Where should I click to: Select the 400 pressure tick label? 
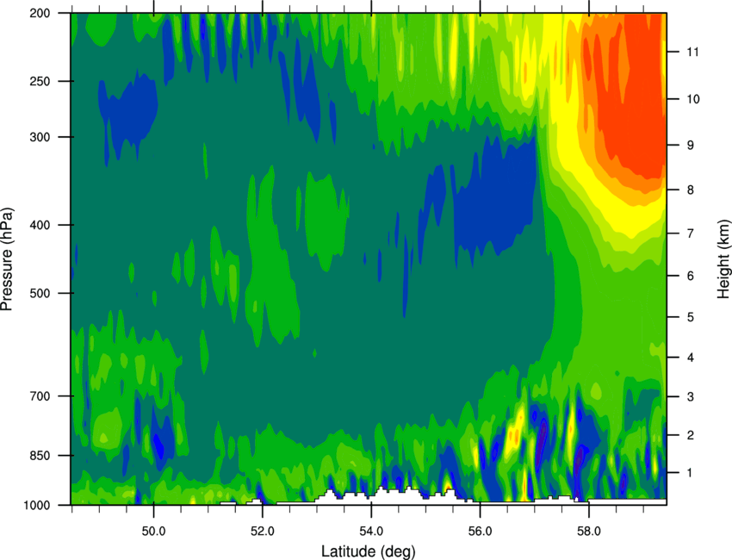[40, 225]
